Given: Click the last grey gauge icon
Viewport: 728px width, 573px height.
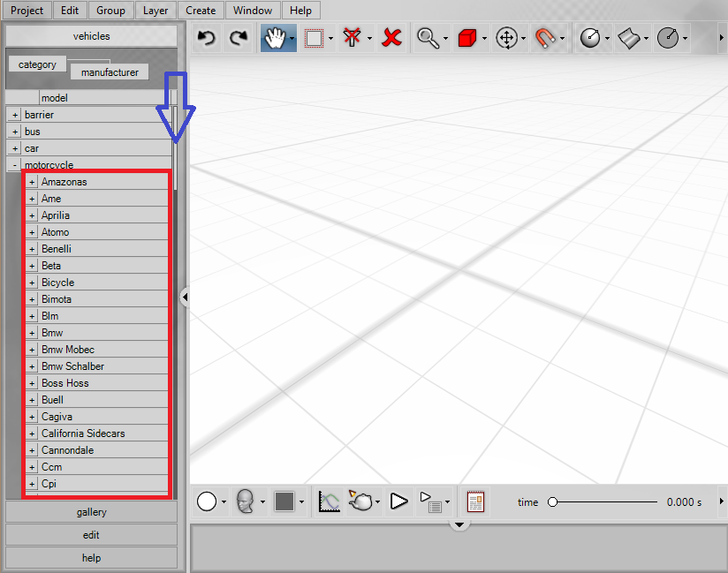Looking at the screenshot, I should (668, 38).
